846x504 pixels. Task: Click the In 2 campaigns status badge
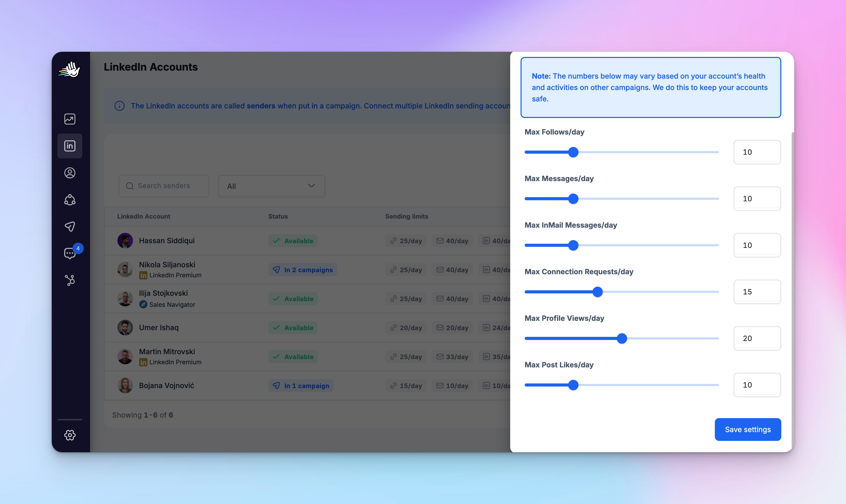tap(303, 270)
